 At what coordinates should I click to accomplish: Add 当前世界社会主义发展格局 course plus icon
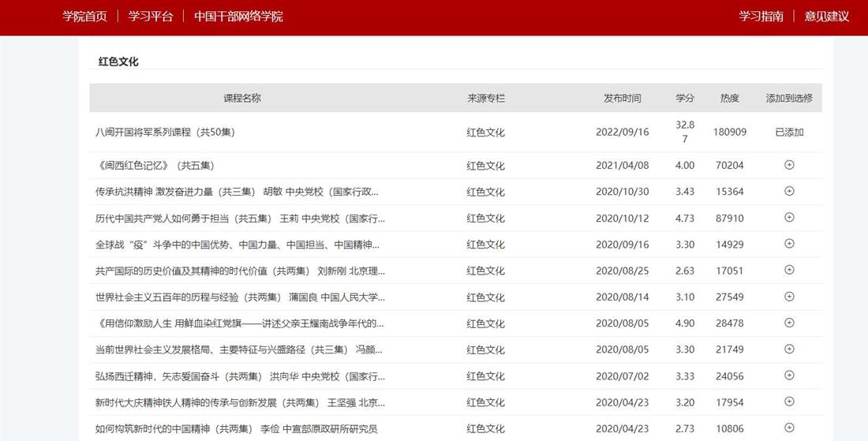(x=789, y=349)
